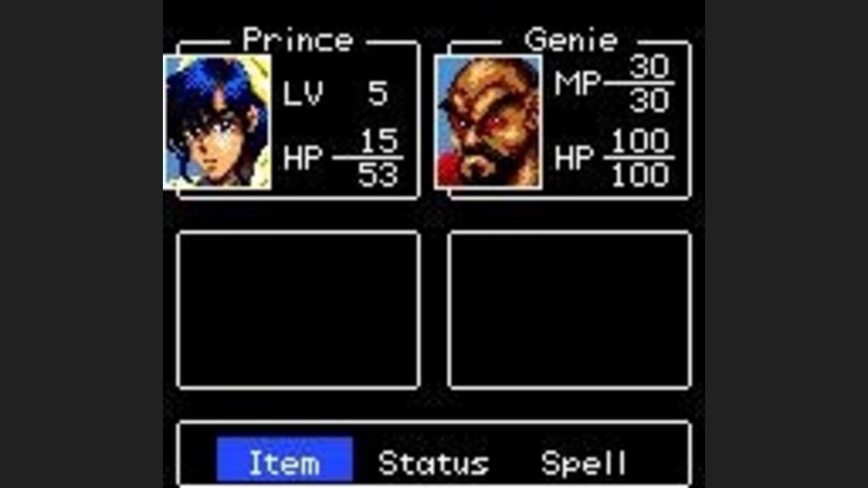Open the Status menu option
This screenshot has height=488, width=868.
tap(433, 463)
